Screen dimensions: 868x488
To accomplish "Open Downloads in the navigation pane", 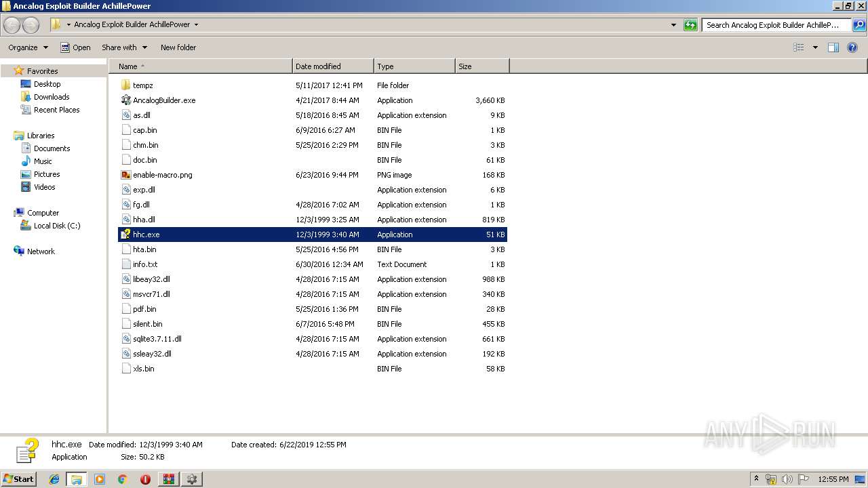I will 52,97.
